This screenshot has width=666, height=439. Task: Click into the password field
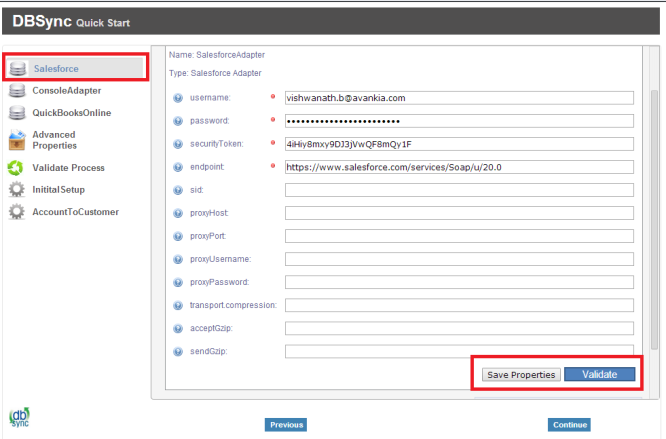click(x=459, y=121)
